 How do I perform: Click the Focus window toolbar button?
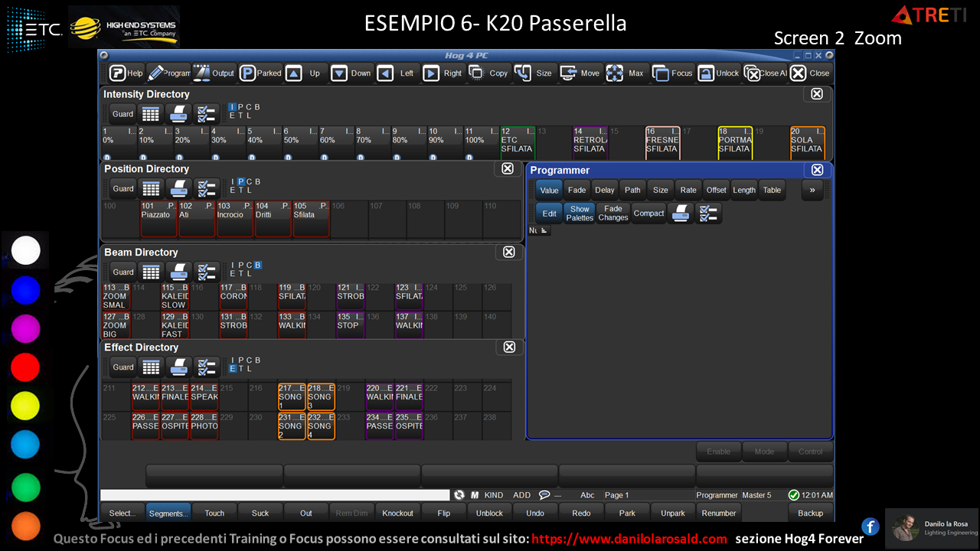point(672,73)
